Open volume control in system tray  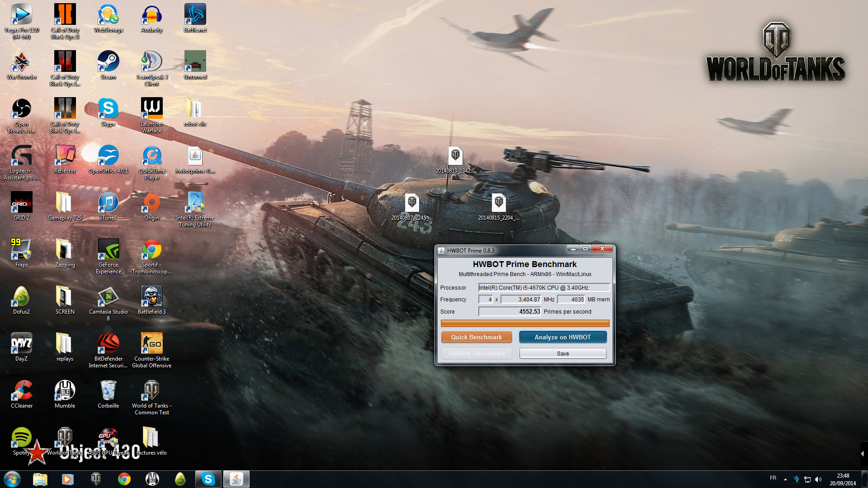pos(818,479)
